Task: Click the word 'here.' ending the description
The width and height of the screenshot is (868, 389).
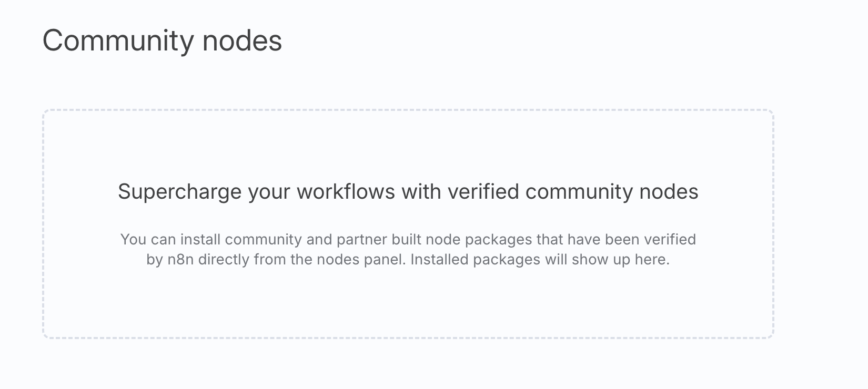Action: [652, 260]
